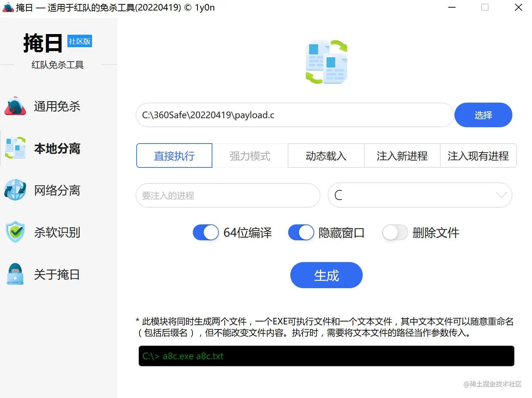Click the 选择 file button
Image resolution: width=532 pixels, height=398 pixels.
tap(483, 115)
